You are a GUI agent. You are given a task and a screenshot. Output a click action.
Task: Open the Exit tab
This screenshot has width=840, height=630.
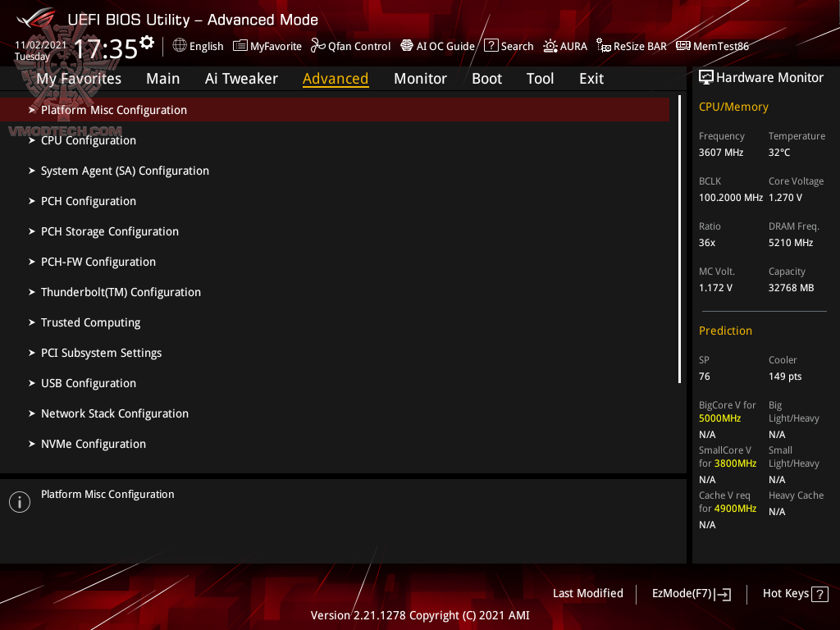click(591, 78)
